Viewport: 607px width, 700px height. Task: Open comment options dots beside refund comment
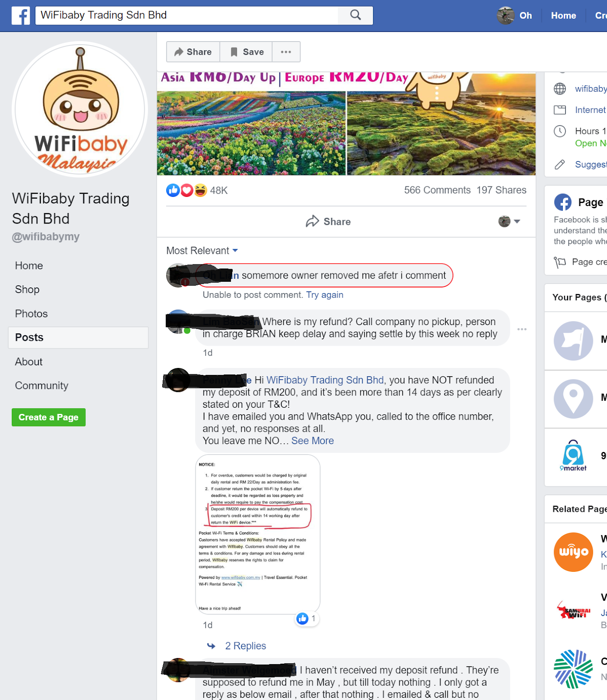point(522,329)
